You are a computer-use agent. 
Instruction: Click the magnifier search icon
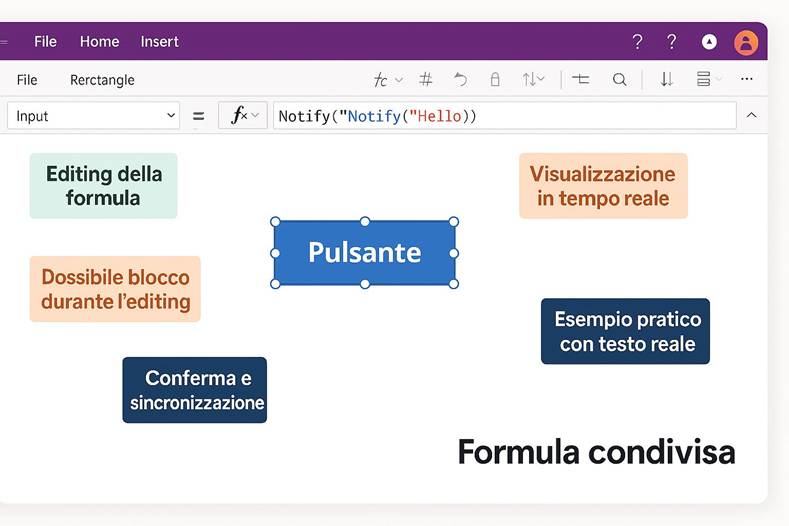(x=620, y=80)
